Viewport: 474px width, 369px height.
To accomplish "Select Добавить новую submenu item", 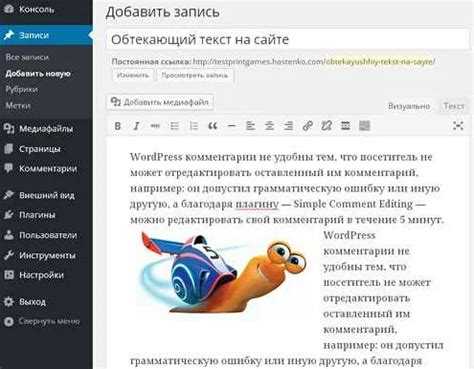I will [x=38, y=74].
